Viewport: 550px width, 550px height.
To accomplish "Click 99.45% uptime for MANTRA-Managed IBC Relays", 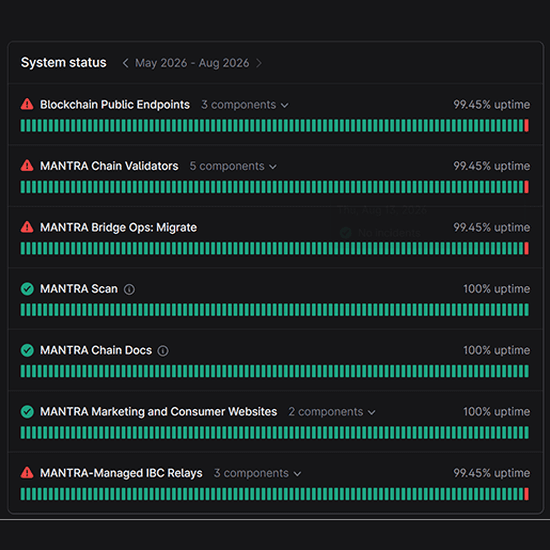I will (x=491, y=473).
